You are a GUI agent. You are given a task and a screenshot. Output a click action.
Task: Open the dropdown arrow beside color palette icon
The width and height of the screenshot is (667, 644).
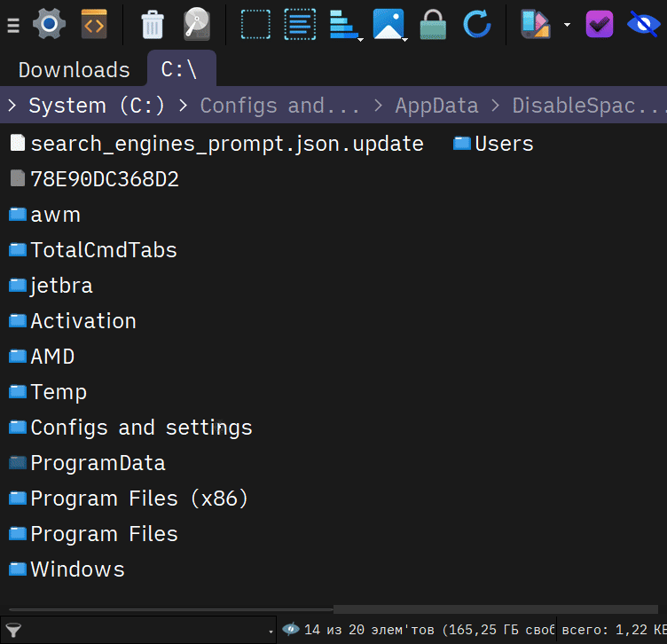coord(567,24)
